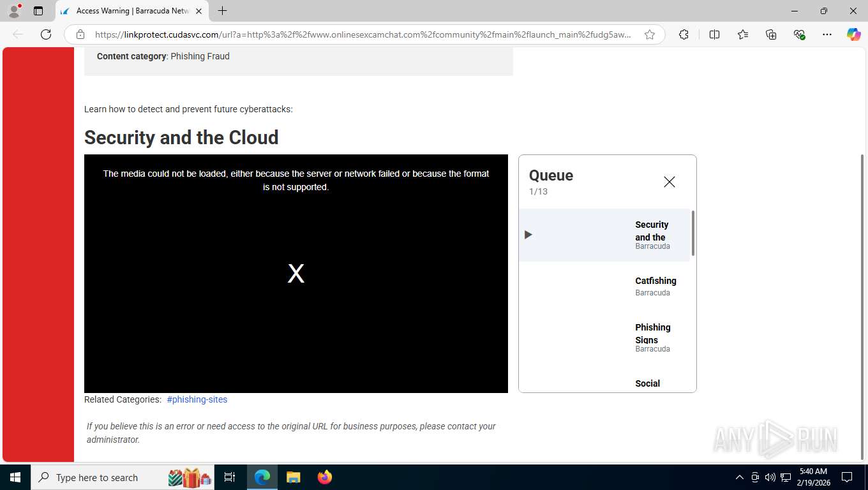Click the page vertical scrollbar
Viewport: 868px width, 490px height.
point(863,306)
